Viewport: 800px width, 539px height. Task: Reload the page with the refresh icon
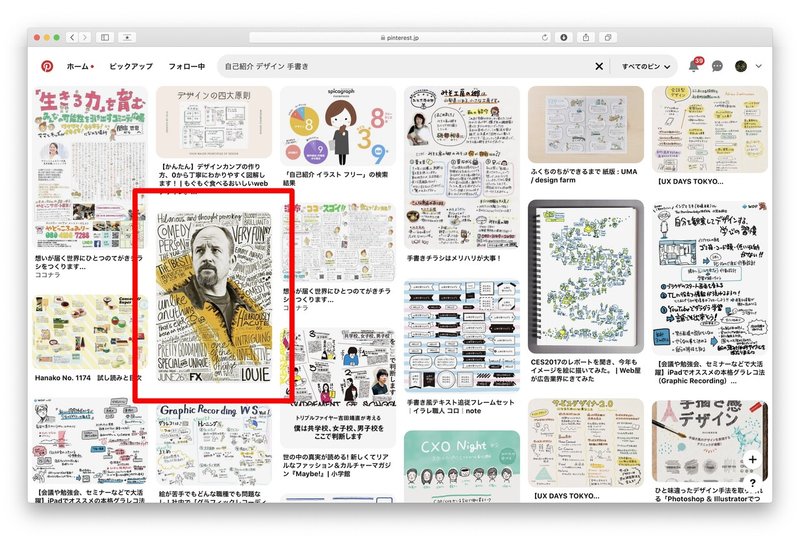point(544,37)
